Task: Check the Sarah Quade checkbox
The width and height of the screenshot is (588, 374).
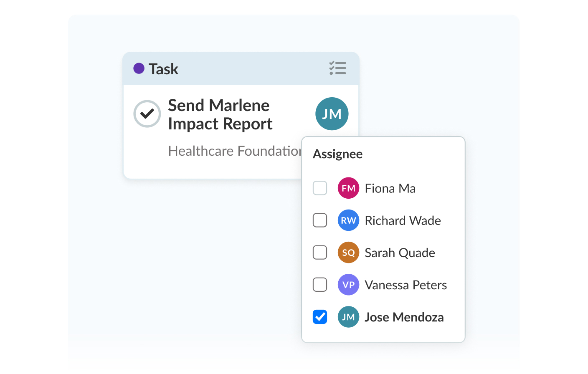Action: coord(320,252)
